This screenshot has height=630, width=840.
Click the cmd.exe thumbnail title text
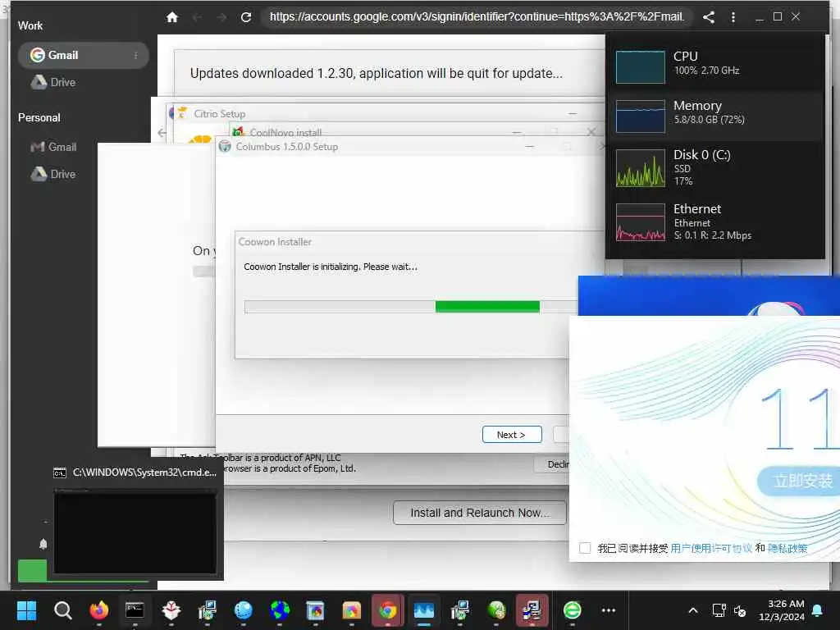click(144, 472)
